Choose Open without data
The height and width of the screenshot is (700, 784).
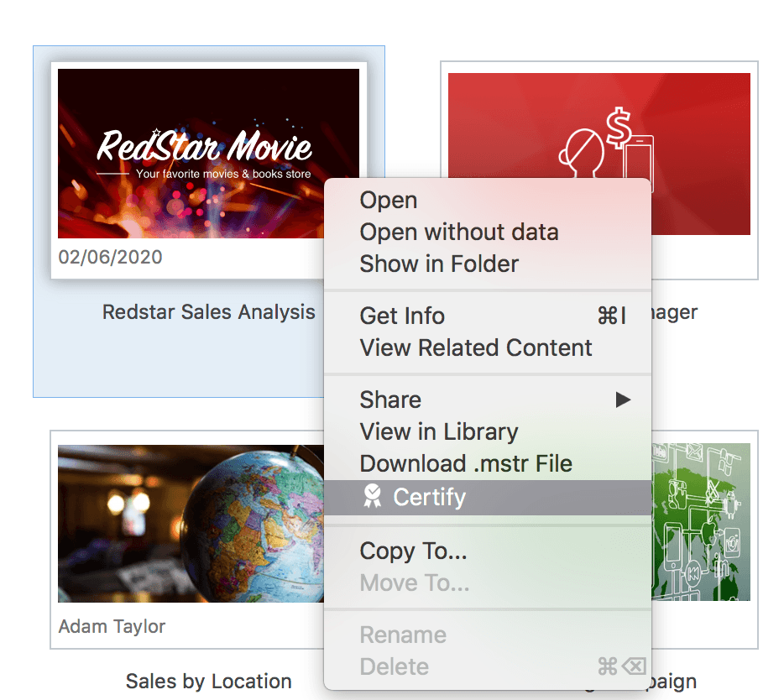458,232
